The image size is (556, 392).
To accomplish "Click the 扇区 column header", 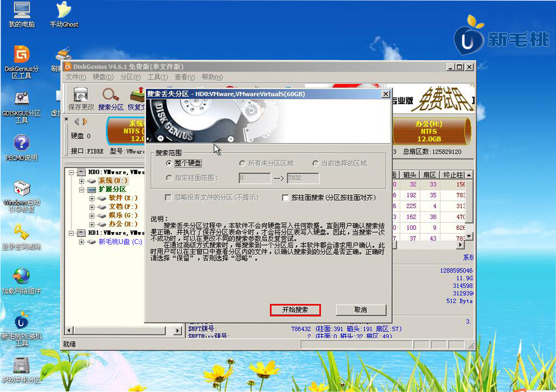I will coord(429,175).
